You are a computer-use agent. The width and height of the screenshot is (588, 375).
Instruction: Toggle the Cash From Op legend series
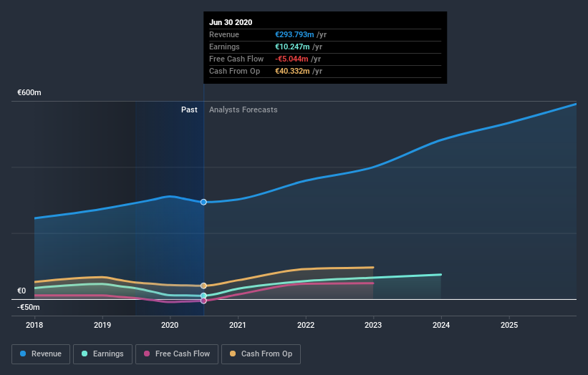coord(261,354)
